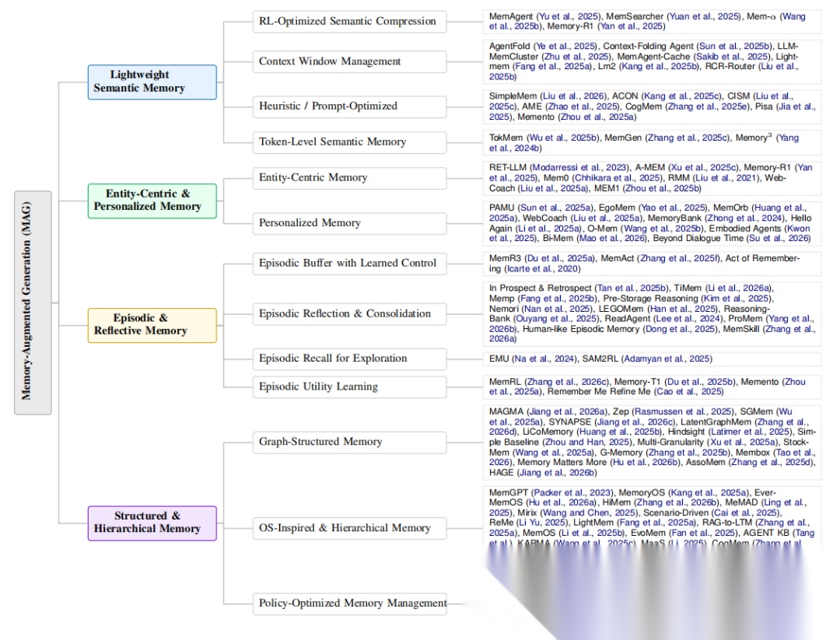This screenshot has height=640, width=840.
Task: Open the Zhang et al., 2025c MemGen citation
Action: (688, 138)
